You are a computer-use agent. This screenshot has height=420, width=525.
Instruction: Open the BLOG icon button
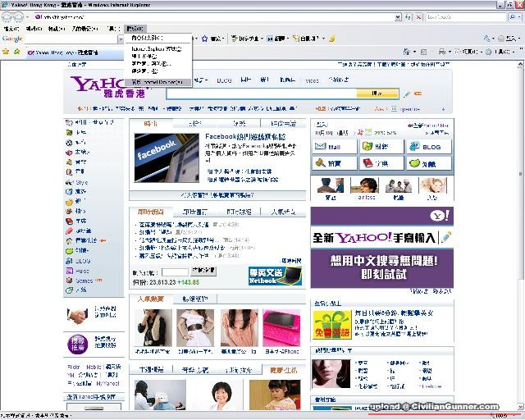tap(429, 147)
